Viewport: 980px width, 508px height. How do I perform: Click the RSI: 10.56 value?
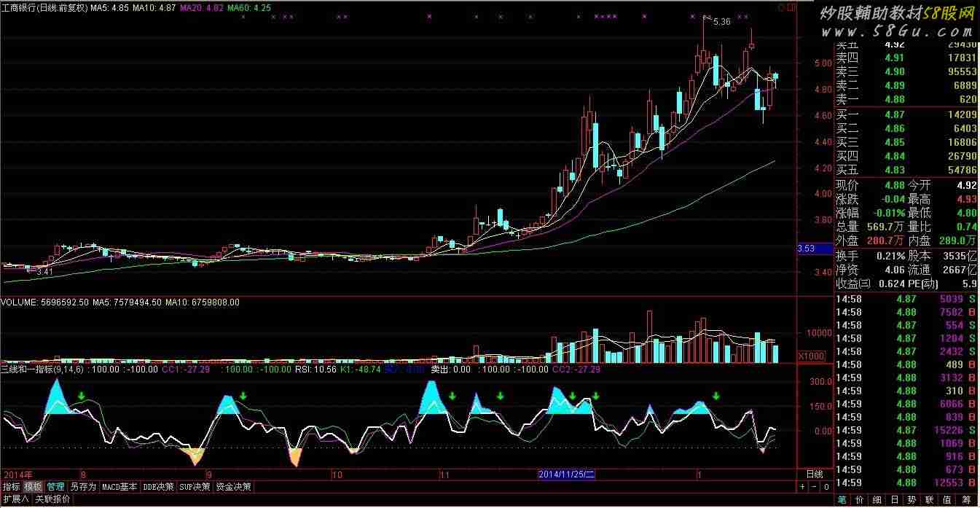pyautogui.click(x=317, y=369)
